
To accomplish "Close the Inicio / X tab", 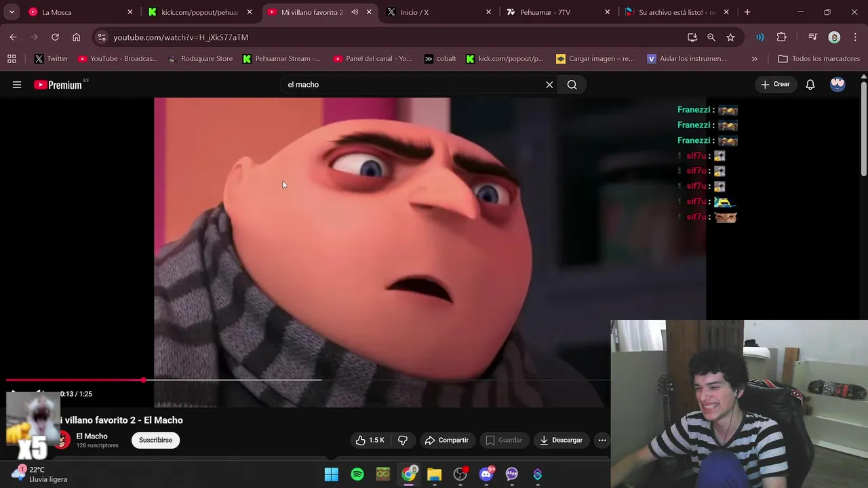I will pos(488,12).
